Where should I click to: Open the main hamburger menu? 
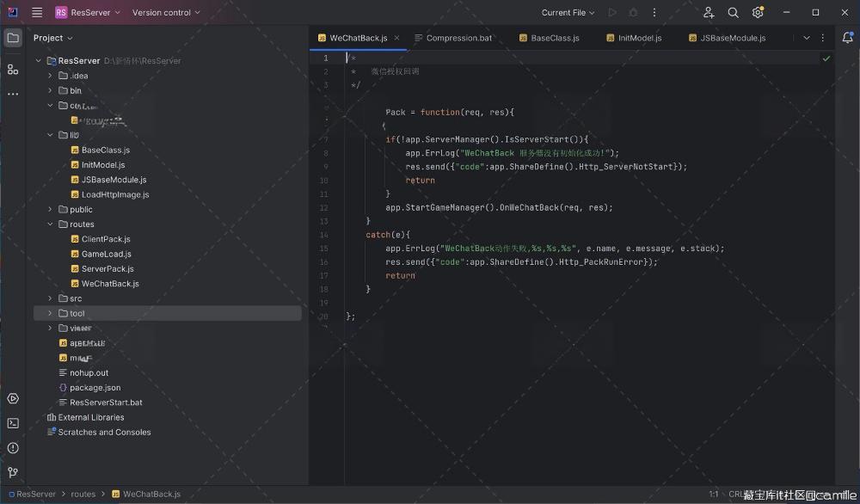[37, 13]
